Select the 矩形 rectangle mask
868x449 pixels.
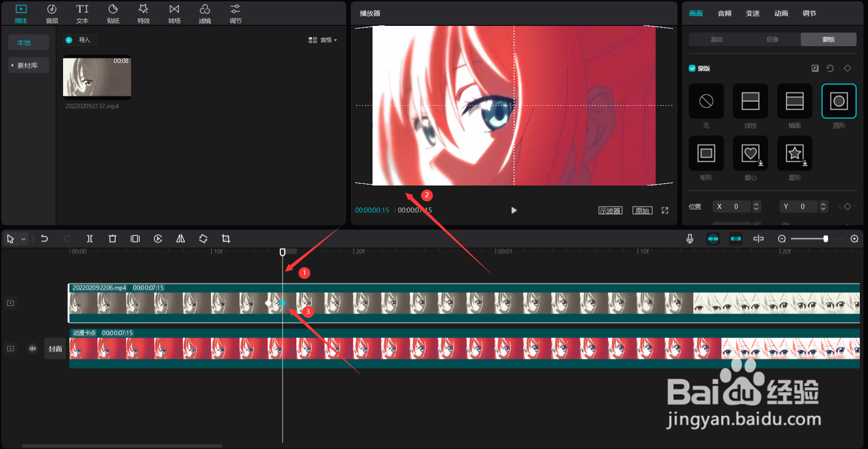point(706,153)
